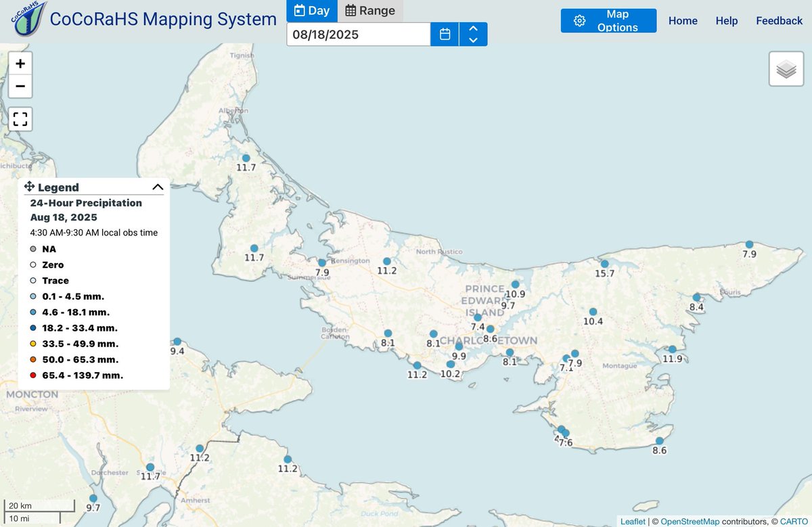This screenshot has height=527, width=812.
Task: Switch to the Range tab
Action: pos(370,11)
